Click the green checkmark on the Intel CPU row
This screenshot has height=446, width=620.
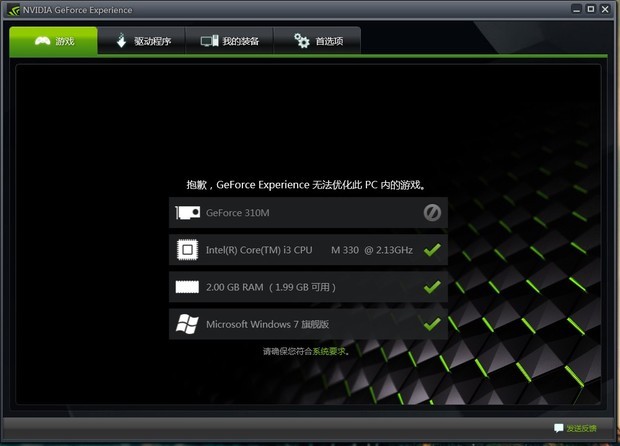[x=432, y=250]
